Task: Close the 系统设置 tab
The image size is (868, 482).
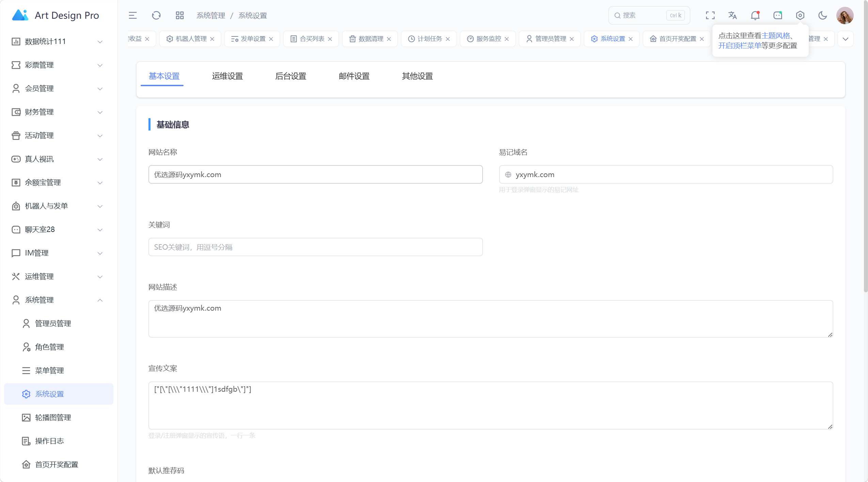Action: click(x=631, y=39)
